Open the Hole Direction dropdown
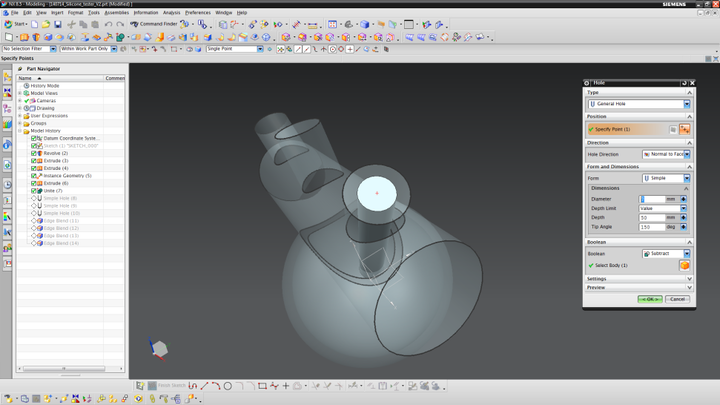The height and width of the screenshot is (405, 720). (x=666, y=154)
